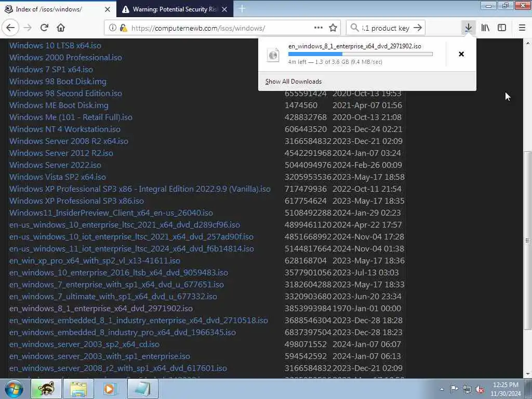532x399 pixels.
Task: Download windows_11_iot_enterprise_ltsc_2024 iso
Action: 131,249
